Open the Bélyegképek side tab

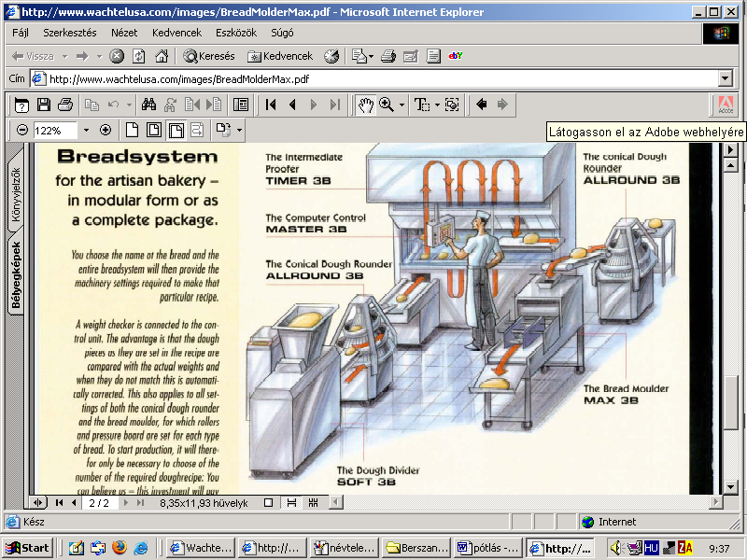point(16,274)
